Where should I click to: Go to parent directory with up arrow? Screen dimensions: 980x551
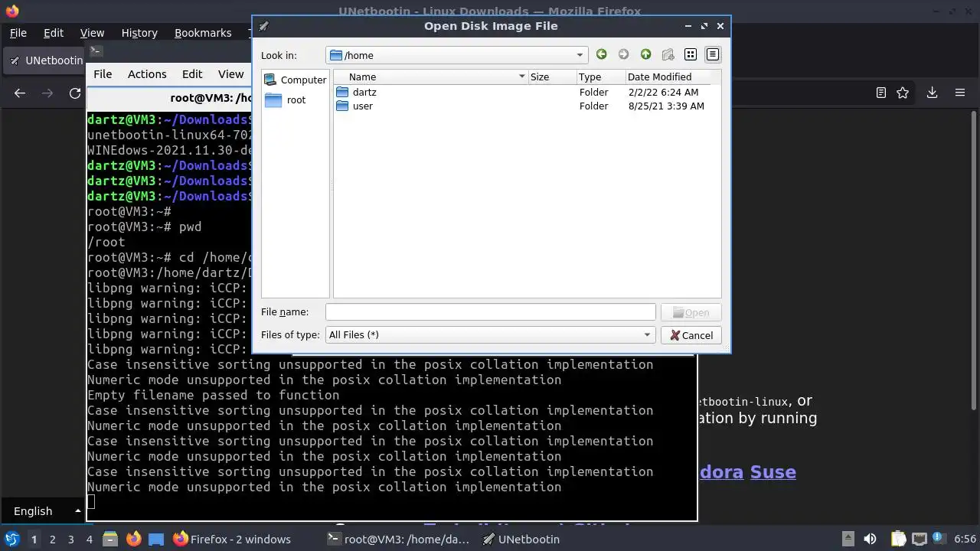(x=645, y=54)
